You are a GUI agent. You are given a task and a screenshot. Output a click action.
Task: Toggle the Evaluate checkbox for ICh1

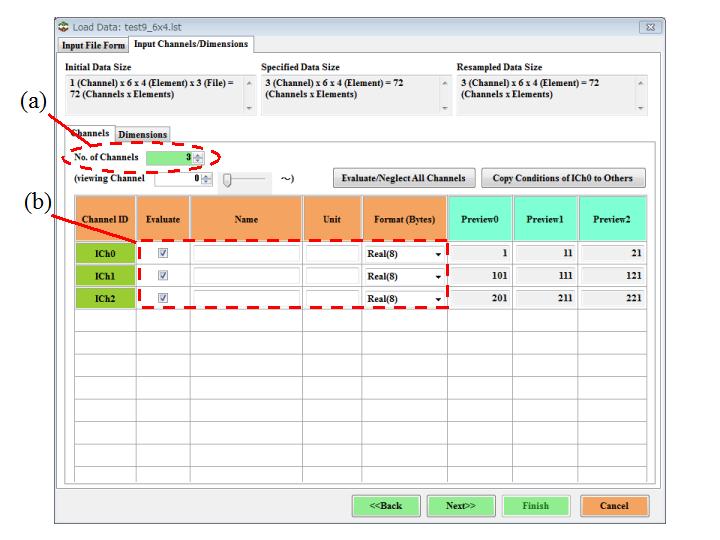[x=164, y=276]
